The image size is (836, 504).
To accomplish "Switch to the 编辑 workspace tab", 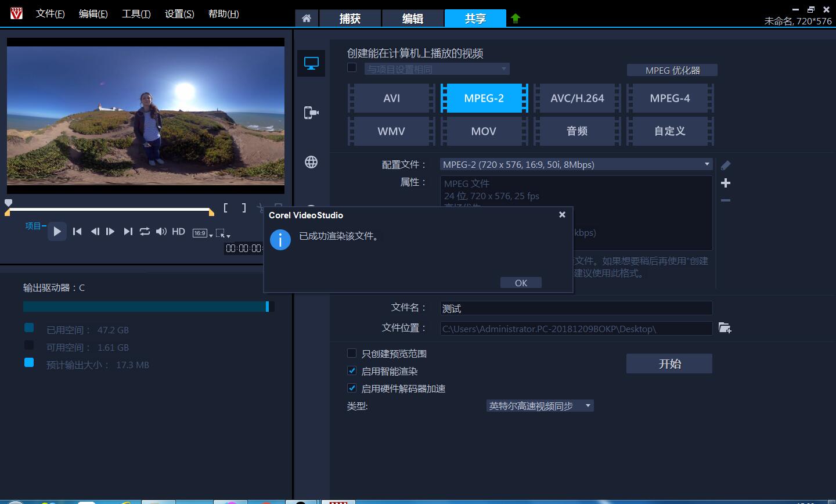I will tap(413, 18).
